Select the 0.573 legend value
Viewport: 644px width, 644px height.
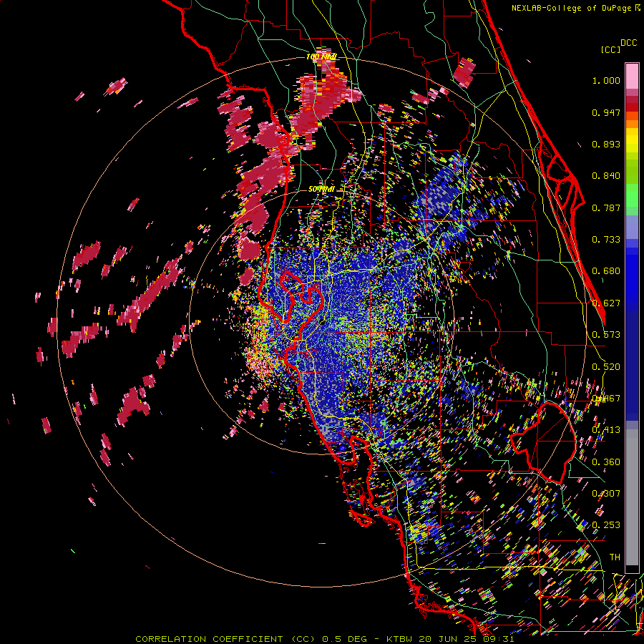point(606,335)
